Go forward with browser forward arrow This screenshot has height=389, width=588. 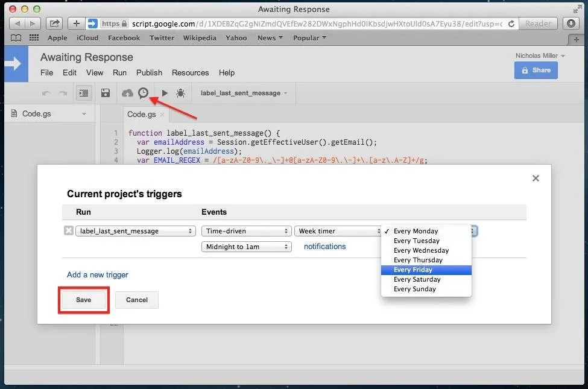point(33,24)
